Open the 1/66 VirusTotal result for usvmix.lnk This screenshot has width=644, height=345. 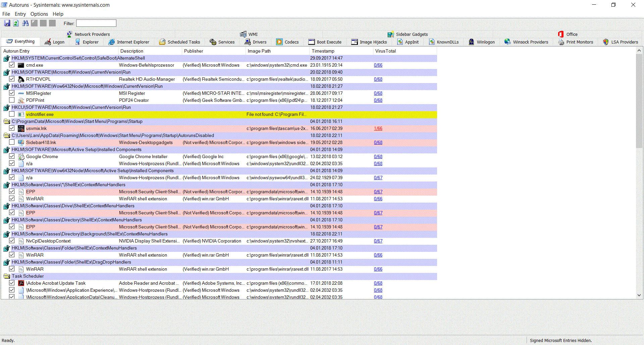pos(378,128)
